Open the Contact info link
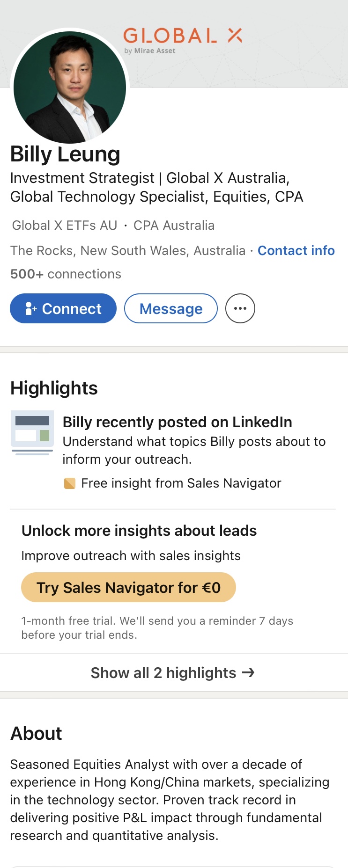Viewport: 348px width, 868px height. tap(296, 250)
